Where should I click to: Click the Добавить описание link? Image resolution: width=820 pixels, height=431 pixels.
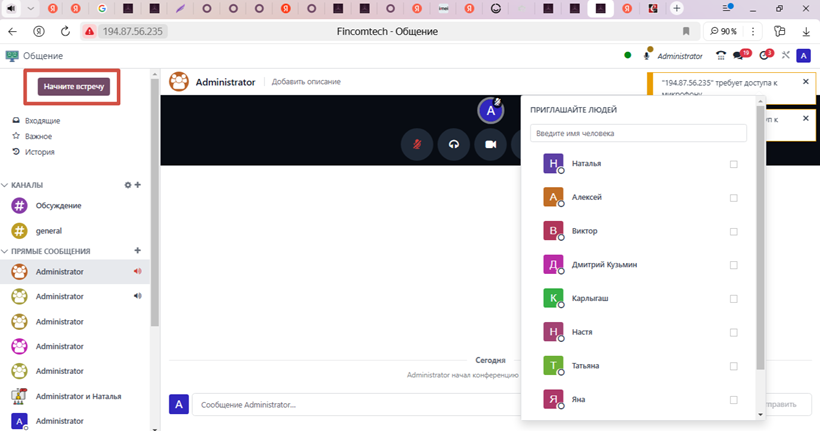click(x=306, y=81)
